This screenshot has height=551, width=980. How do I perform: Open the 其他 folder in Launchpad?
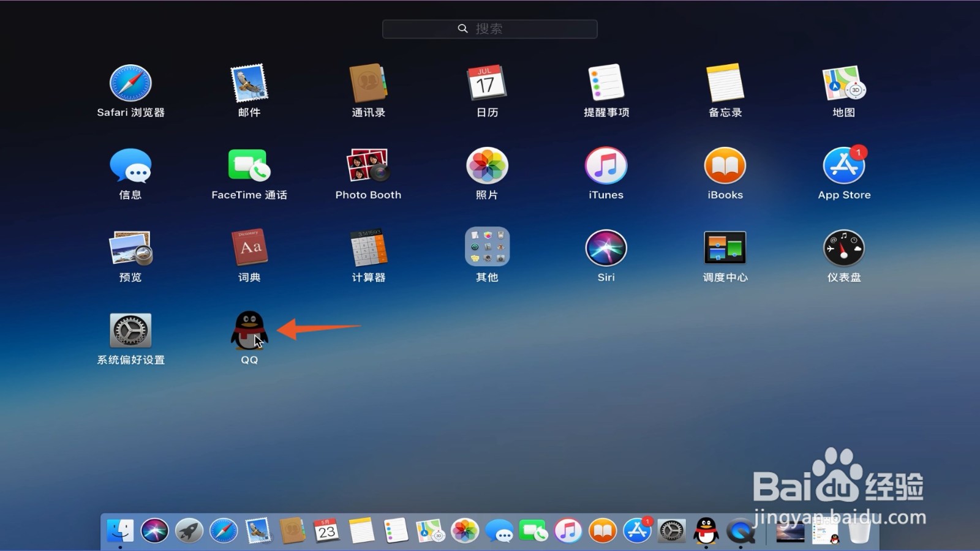point(487,247)
